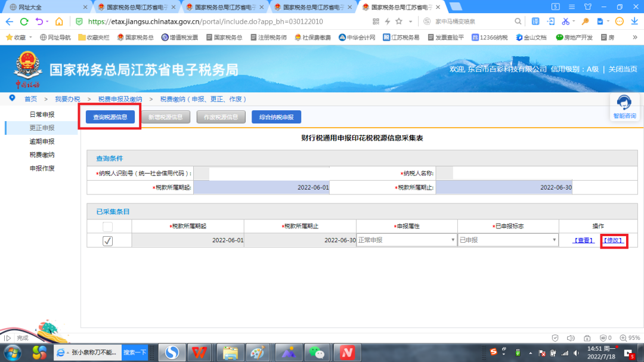Open the browser home page icon
Viewport: 644px width, 362px height.
tap(59, 21)
